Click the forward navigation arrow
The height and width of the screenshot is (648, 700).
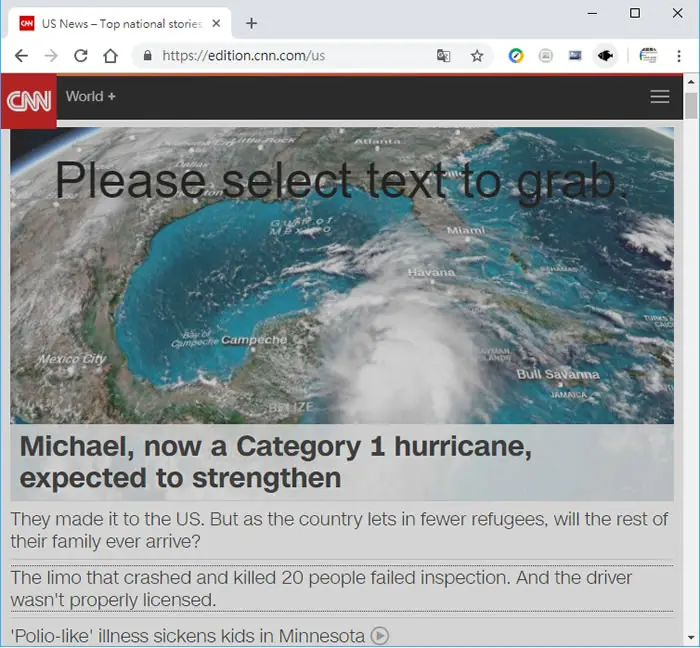tap(51, 56)
